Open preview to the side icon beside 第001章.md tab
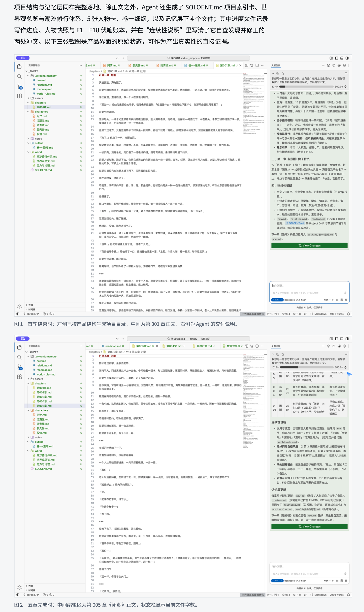 click(247, 65)
